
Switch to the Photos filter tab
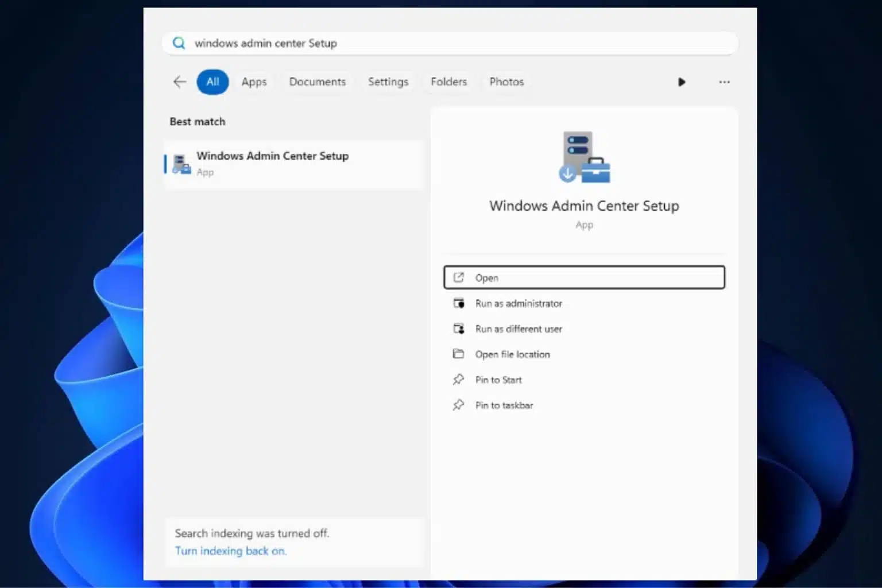pos(506,82)
